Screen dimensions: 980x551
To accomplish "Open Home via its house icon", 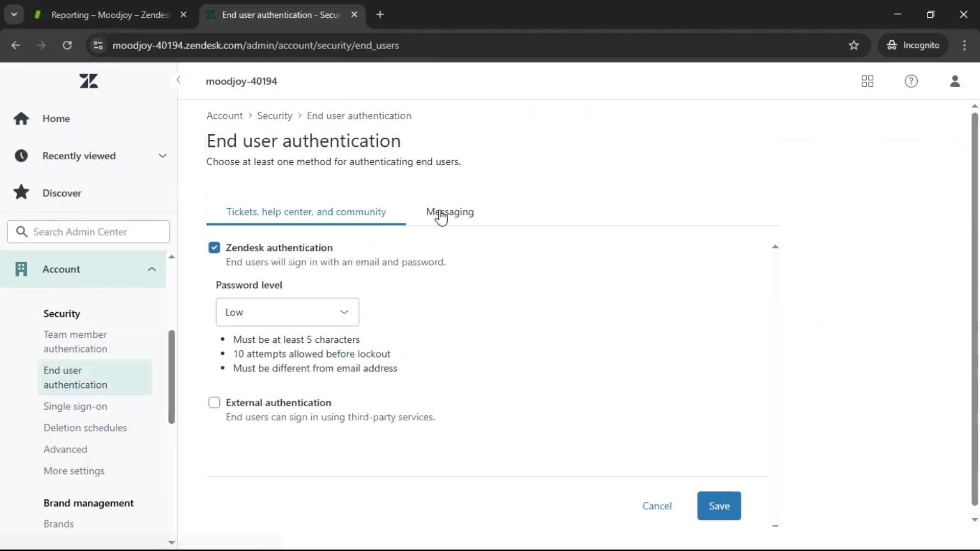I will coord(21,118).
